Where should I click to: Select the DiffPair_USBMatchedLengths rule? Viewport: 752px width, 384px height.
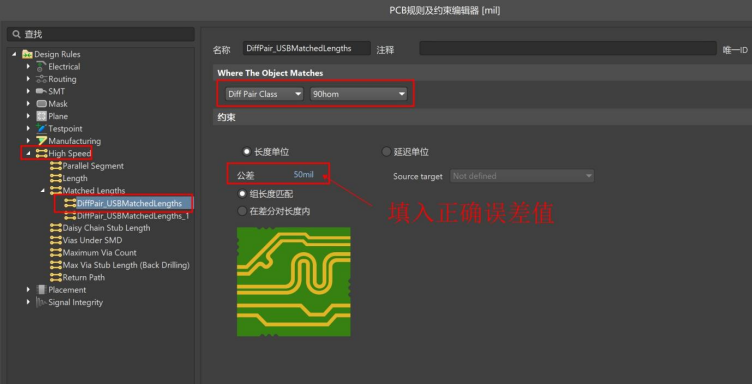pyautogui.click(x=129, y=203)
